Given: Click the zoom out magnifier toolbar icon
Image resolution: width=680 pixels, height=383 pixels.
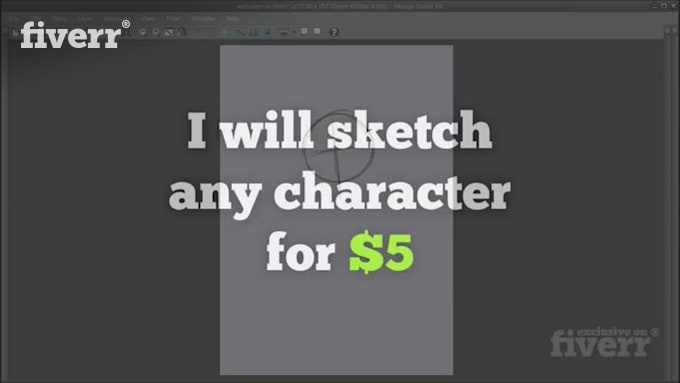Looking at the screenshot, I should coord(143,32).
